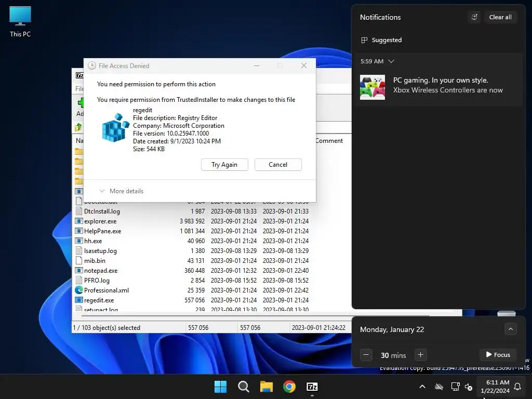Open the Windows Start menu

[220, 387]
